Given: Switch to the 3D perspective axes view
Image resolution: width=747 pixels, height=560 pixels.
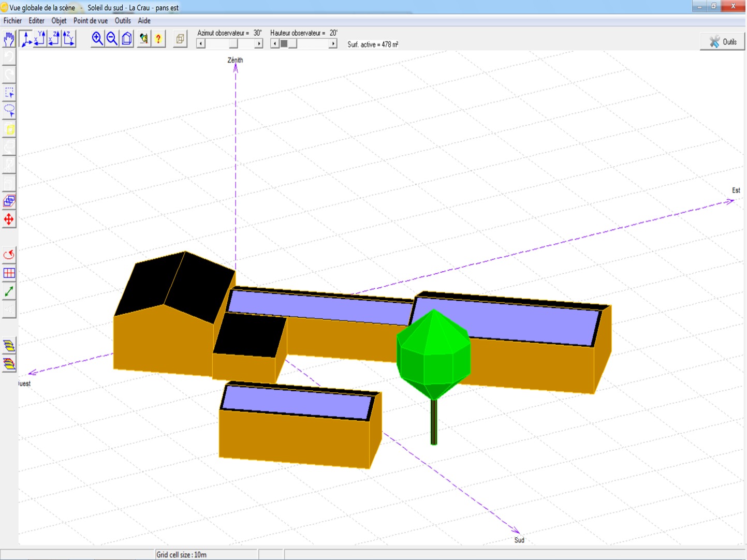Looking at the screenshot, I should click(x=26, y=39).
